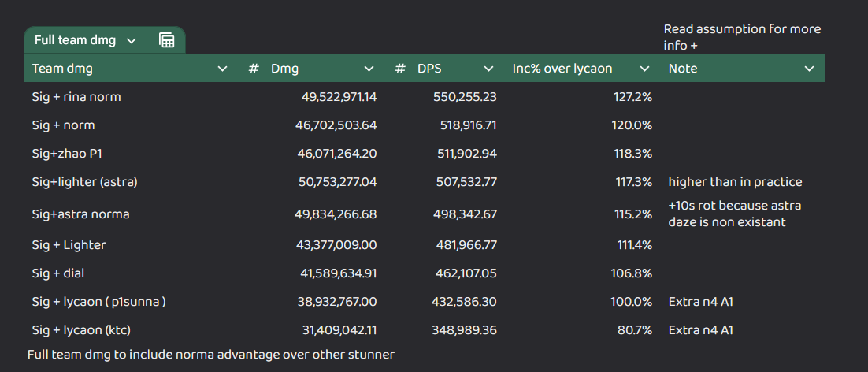Click the note about +10s rot astra daze
Screen dimensions: 868x372
735,214
